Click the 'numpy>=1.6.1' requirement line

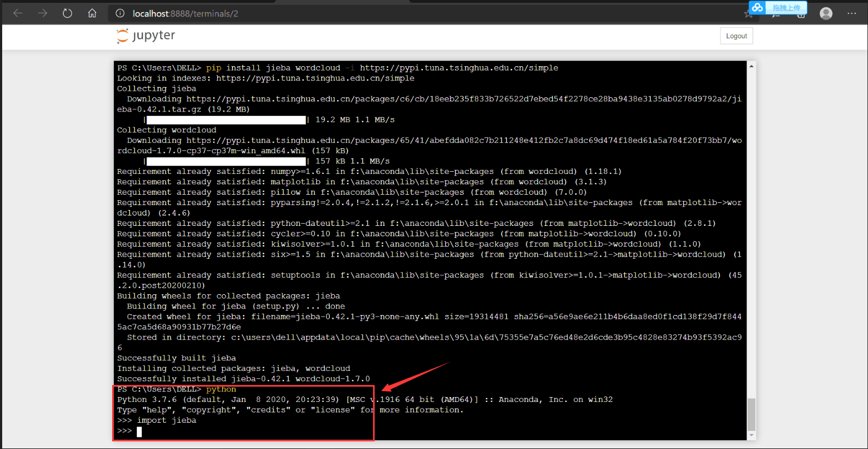369,172
